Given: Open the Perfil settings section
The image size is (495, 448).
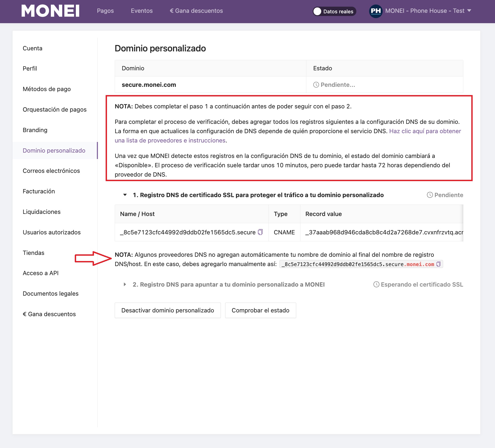Looking at the screenshot, I should coord(30,68).
